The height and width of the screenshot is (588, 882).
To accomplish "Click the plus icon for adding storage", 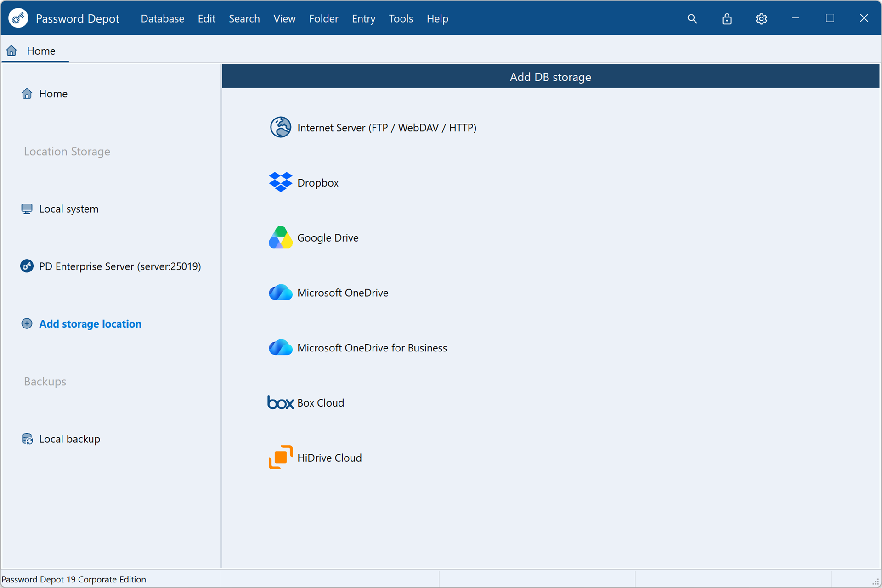I will 27,323.
